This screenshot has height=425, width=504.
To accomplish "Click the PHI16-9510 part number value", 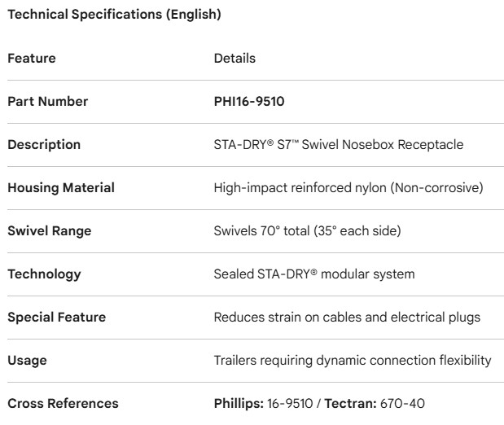I will (x=249, y=102).
